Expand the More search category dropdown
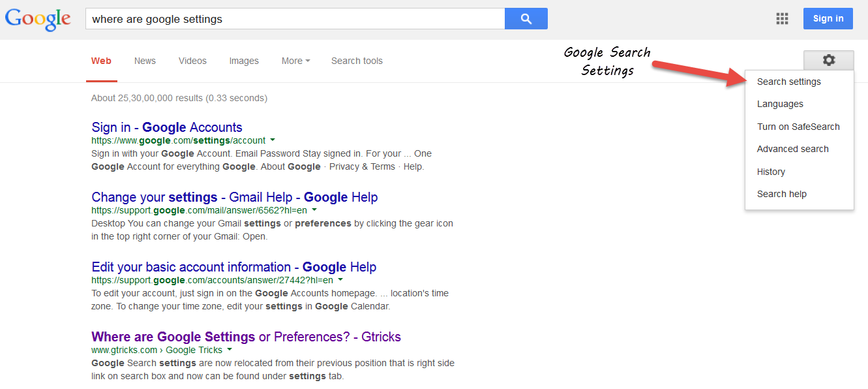The height and width of the screenshot is (389, 868). coord(295,61)
